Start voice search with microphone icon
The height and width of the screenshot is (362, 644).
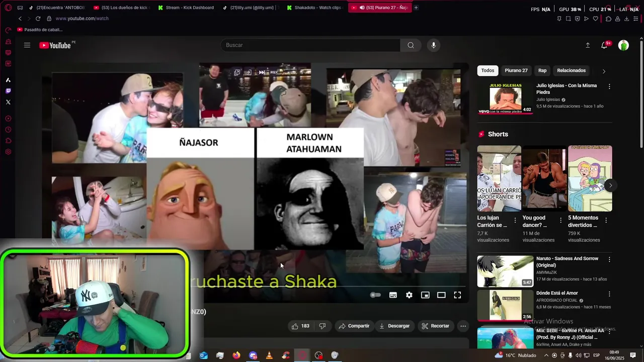434,45
